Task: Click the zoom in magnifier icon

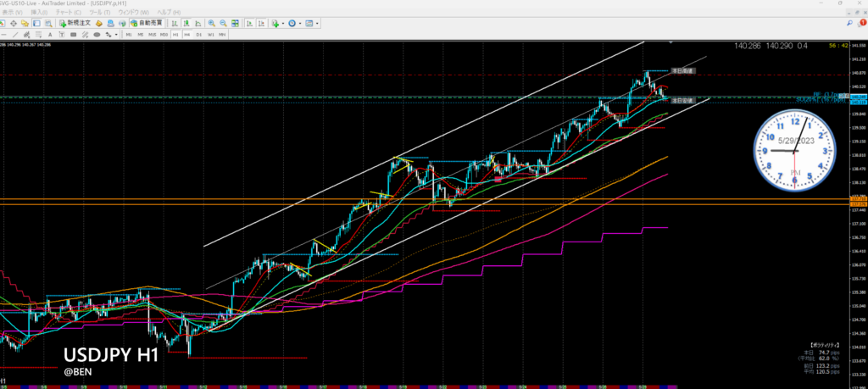Action: [x=211, y=23]
